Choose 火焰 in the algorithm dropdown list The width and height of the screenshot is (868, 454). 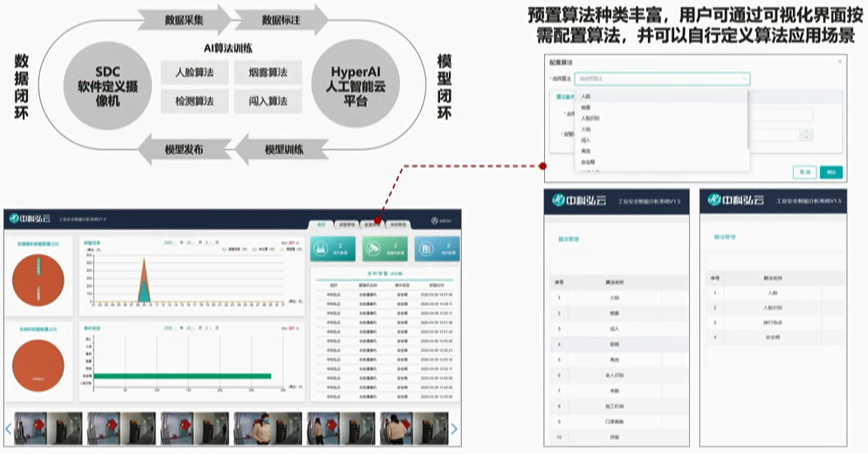tap(661, 129)
